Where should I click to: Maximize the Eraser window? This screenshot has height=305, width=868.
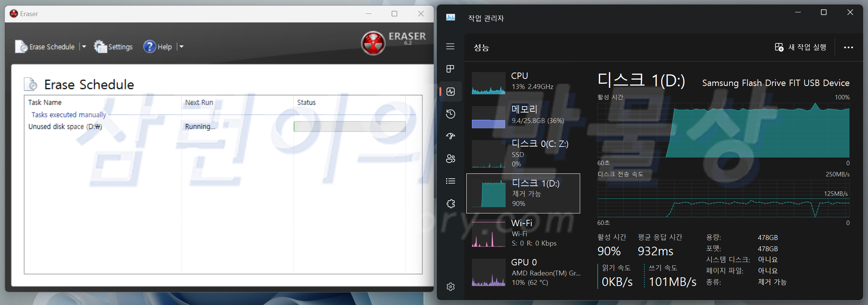click(x=395, y=14)
